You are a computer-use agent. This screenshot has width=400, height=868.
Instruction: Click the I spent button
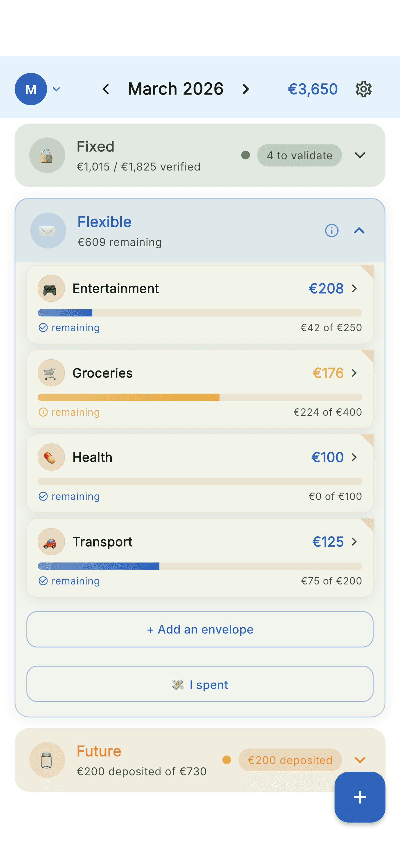tap(200, 684)
